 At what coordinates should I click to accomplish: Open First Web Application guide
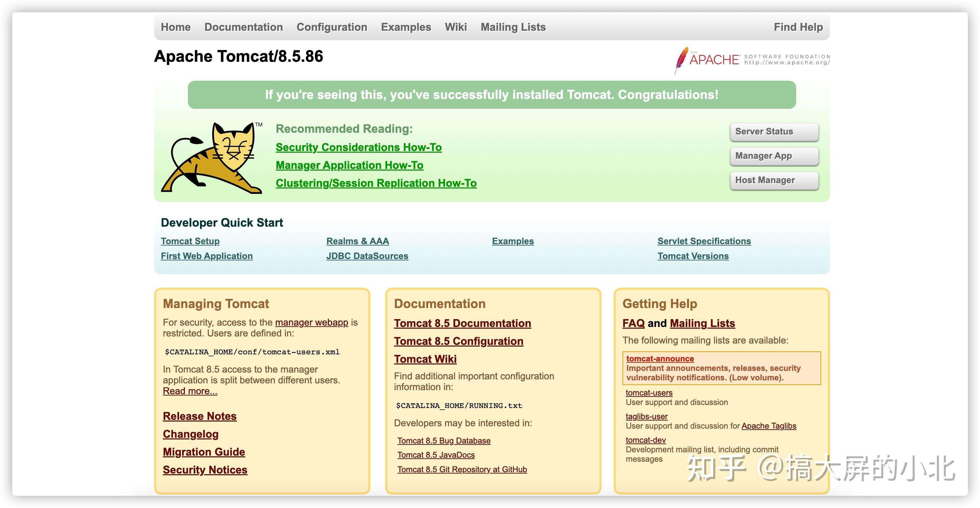pos(206,256)
